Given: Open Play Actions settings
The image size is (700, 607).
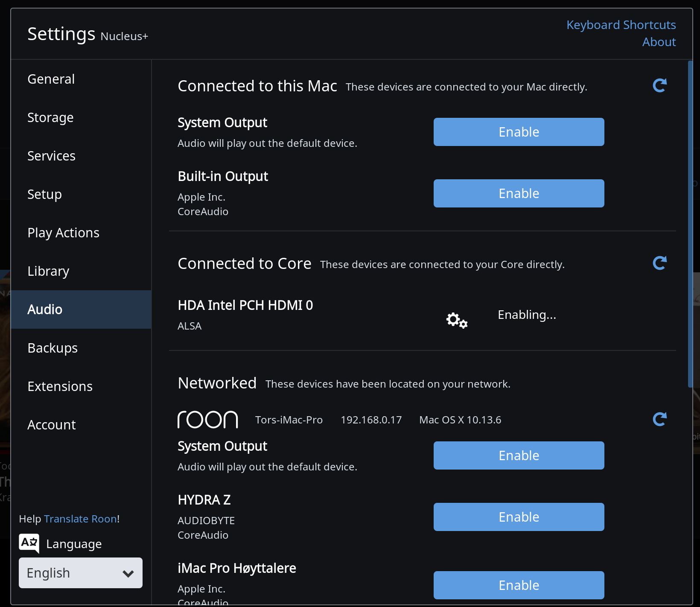Looking at the screenshot, I should (x=81, y=233).
